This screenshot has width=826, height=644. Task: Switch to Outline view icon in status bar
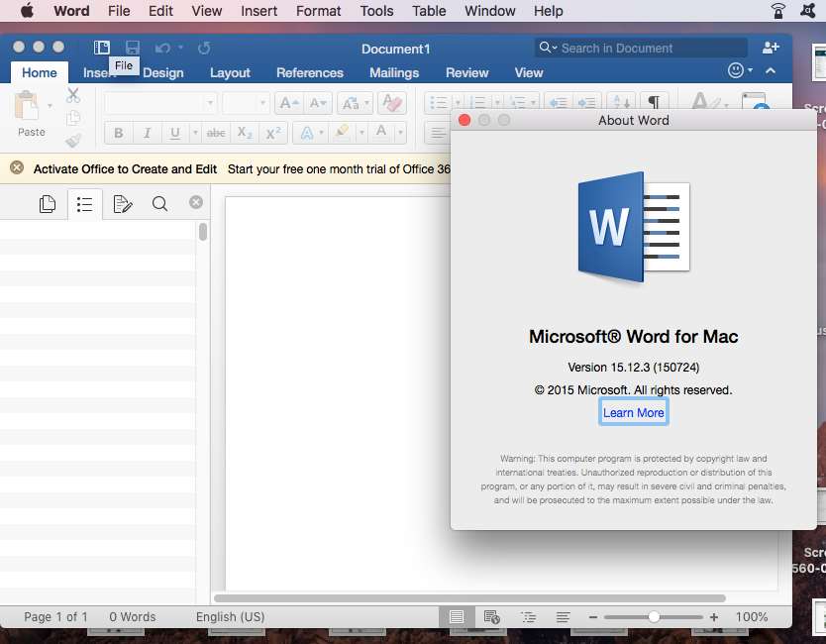[528, 617]
